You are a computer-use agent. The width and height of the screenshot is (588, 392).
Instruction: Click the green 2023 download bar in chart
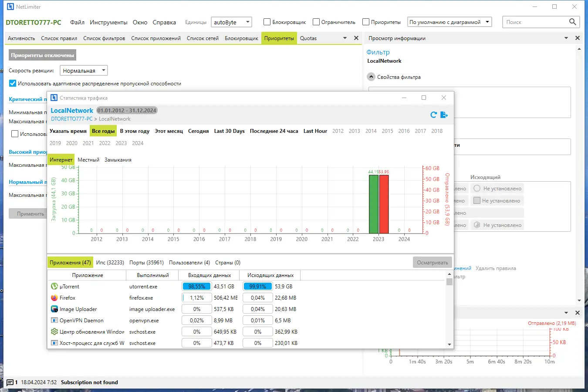(x=373, y=204)
